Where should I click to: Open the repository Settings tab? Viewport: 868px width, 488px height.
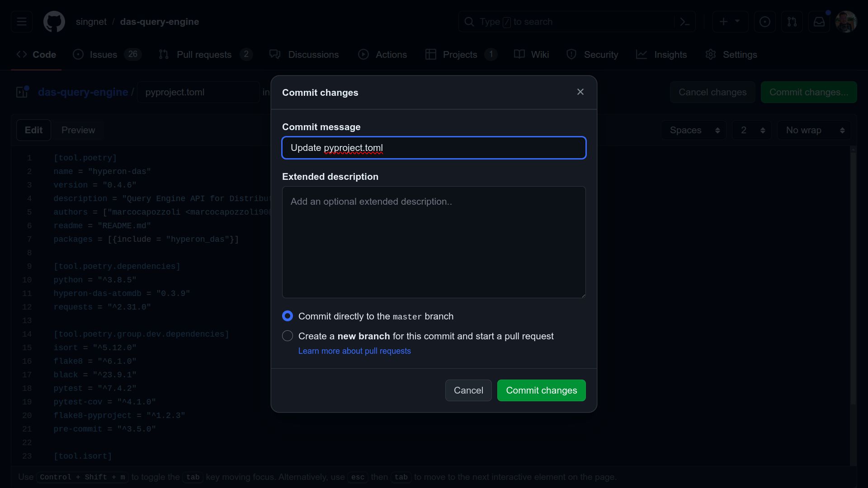[731, 55]
